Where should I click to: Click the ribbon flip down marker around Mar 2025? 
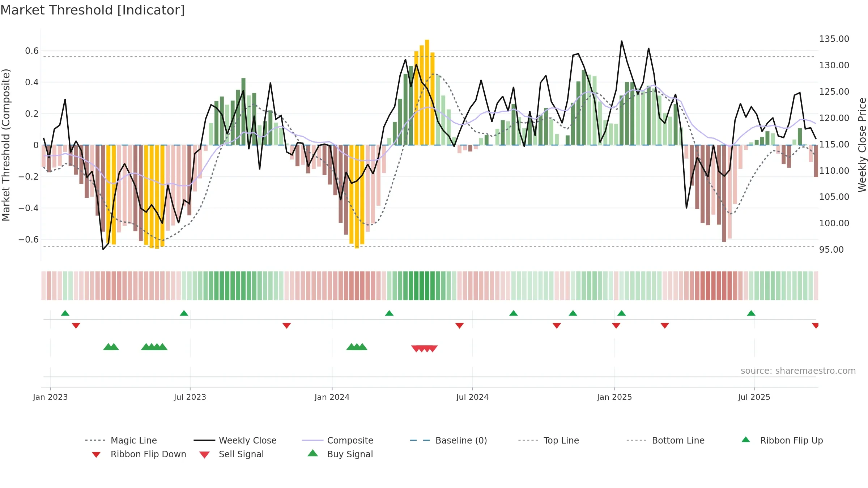(665, 326)
